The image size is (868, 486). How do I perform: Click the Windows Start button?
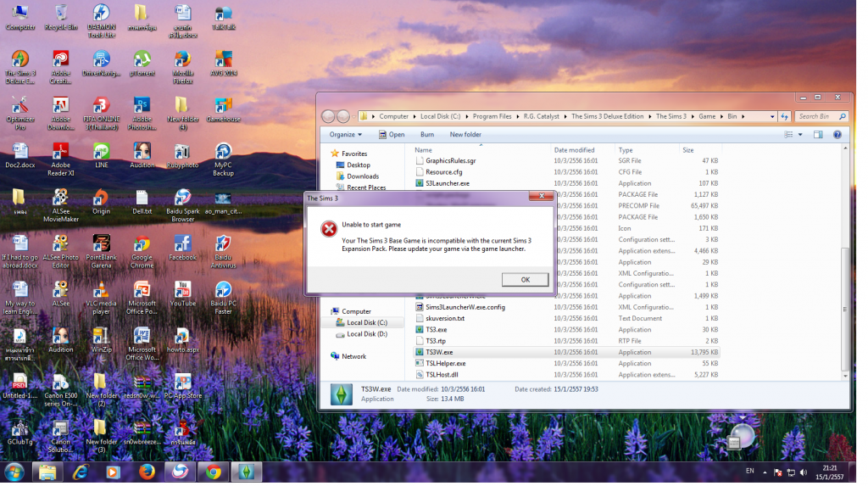(14, 472)
